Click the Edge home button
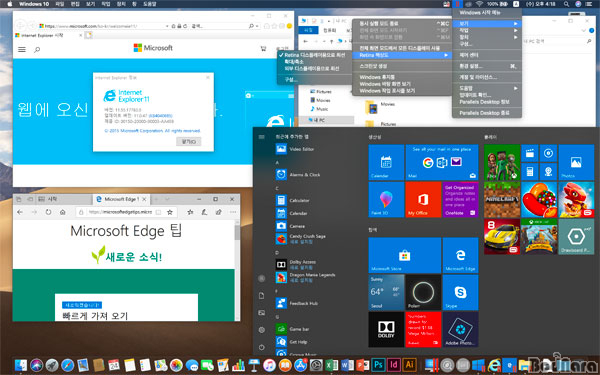This screenshot has width=600, height=375. [62, 212]
